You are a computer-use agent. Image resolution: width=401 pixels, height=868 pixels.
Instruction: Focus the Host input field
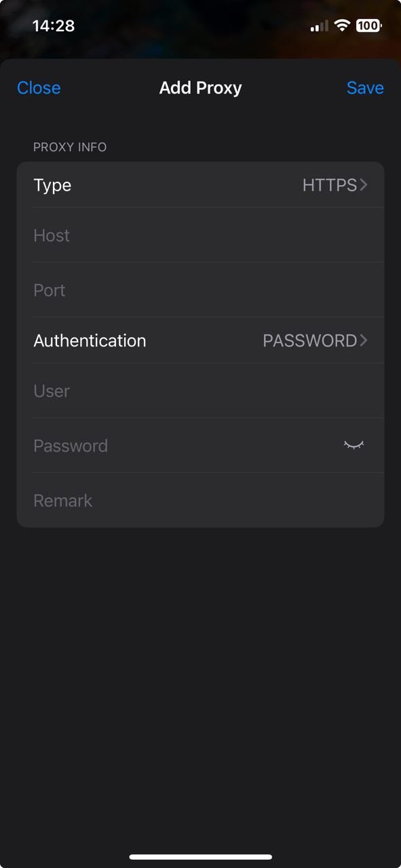(x=200, y=235)
